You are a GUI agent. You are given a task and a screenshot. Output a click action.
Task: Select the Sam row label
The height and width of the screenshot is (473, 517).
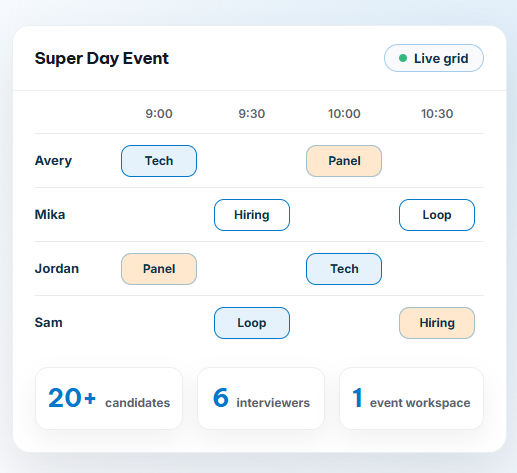pyautogui.click(x=49, y=323)
